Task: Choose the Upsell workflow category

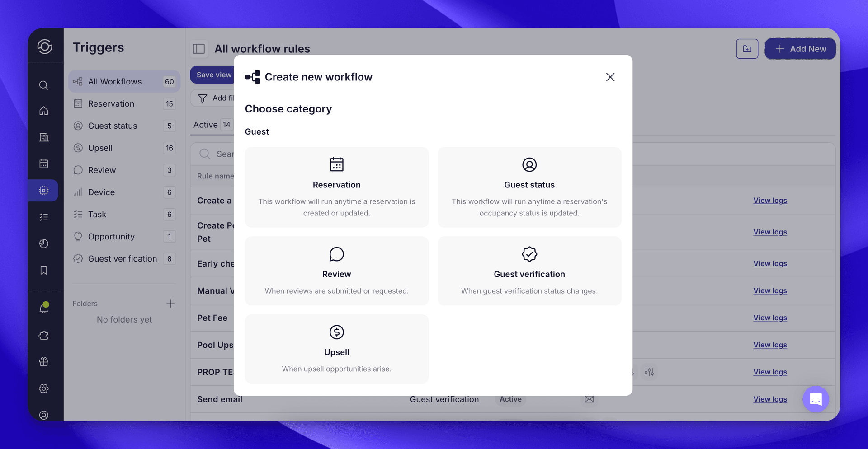Action: (336, 349)
